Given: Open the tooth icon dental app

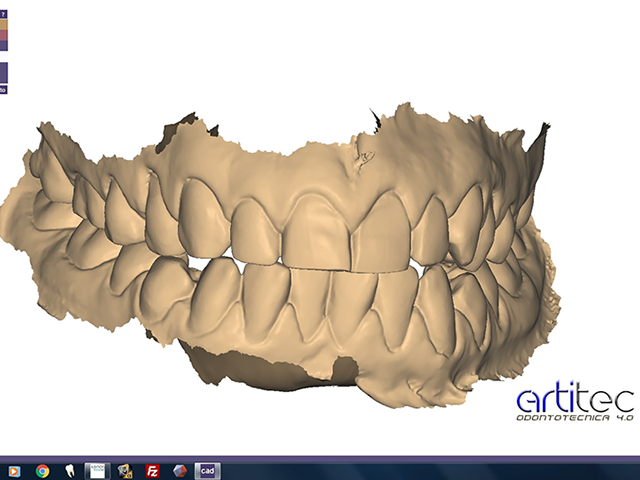Looking at the screenshot, I should point(70,470).
